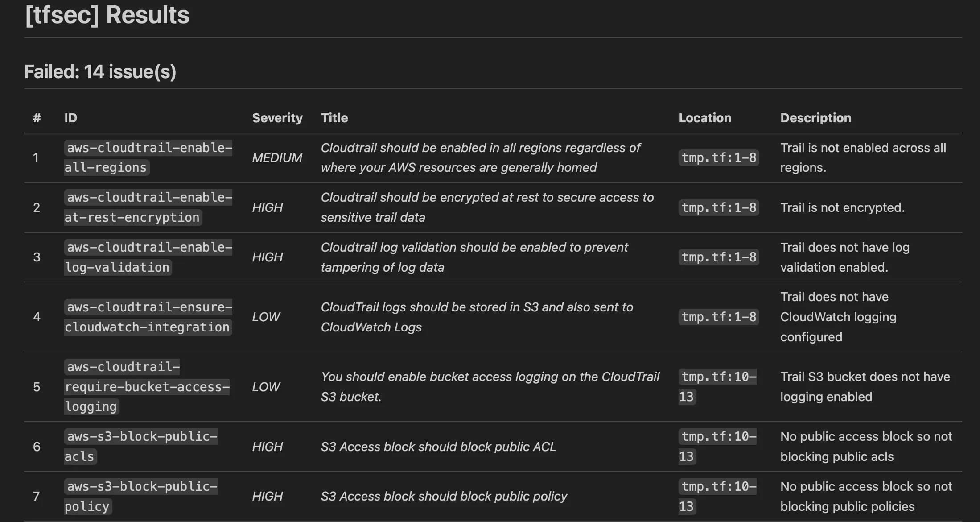Click title 'S3 Access block should block public ACL'
Viewport: 980px width, 522px height.
point(438,447)
